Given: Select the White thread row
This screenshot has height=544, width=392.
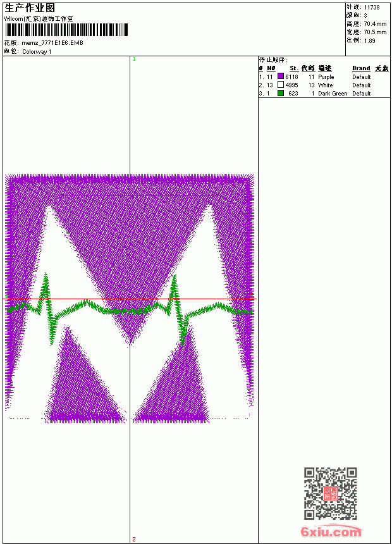Looking at the screenshot, I should (x=324, y=85).
